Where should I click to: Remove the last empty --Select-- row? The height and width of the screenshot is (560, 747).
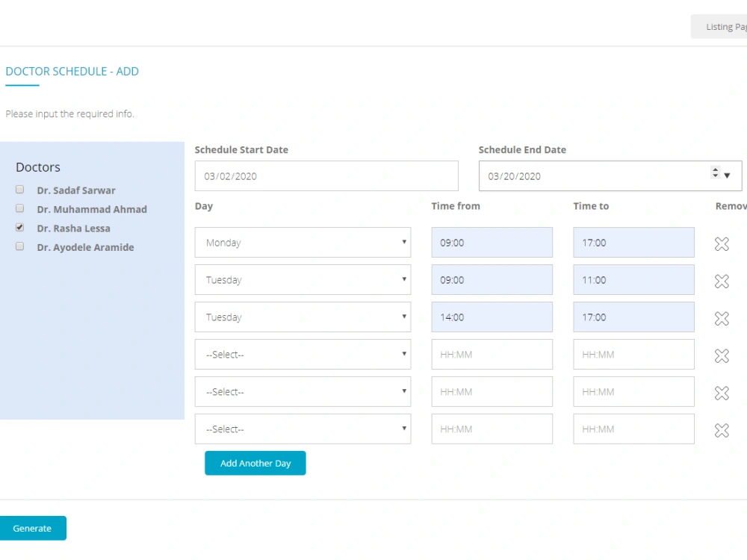click(722, 430)
